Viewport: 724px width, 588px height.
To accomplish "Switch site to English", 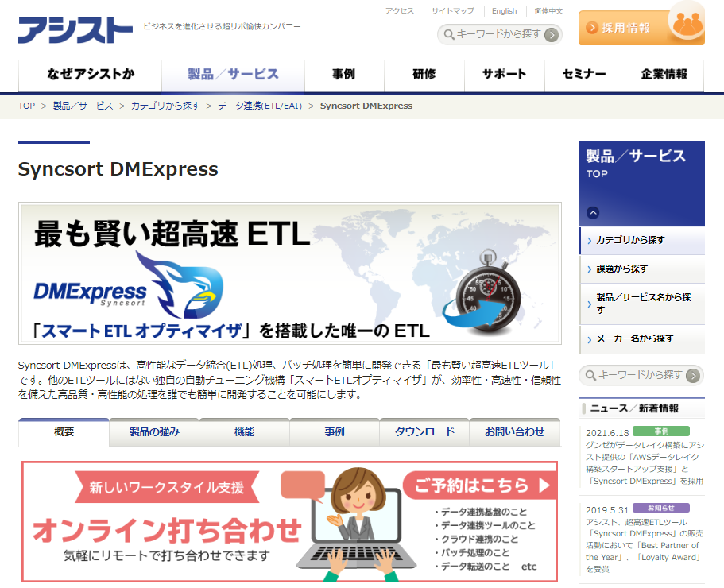I will point(504,11).
